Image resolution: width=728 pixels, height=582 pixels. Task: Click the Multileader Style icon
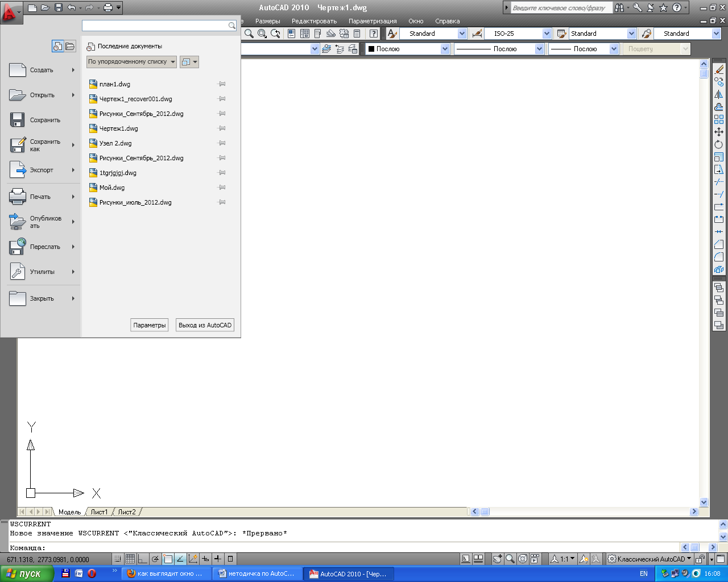pos(646,34)
